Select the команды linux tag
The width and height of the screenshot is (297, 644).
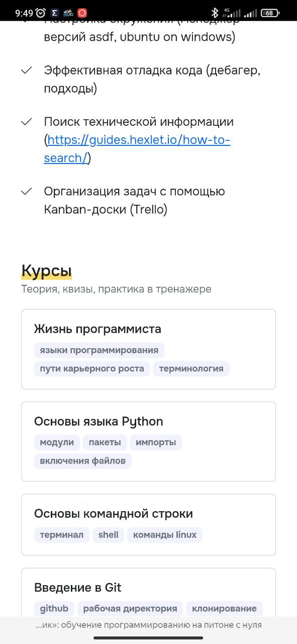165,535
